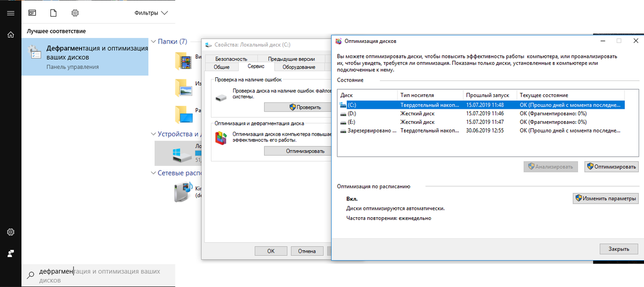Maximize the Оптимизация дисков window

[x=619, y=41]
